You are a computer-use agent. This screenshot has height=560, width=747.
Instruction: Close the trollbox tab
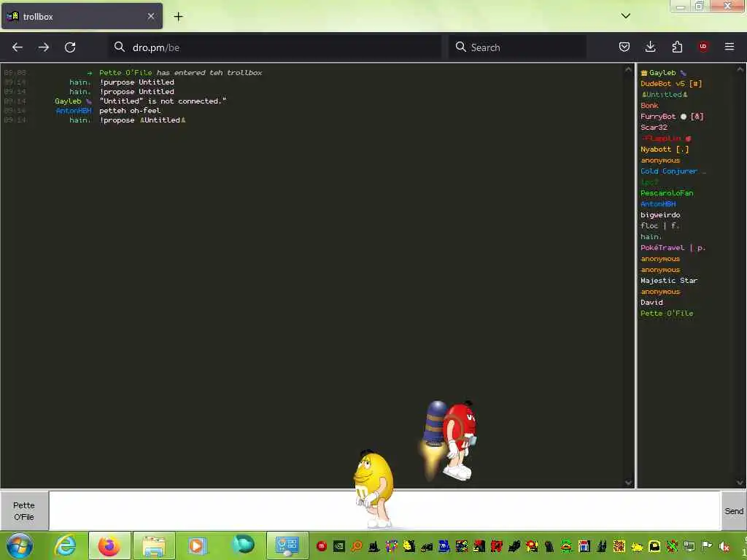(151, 16)
